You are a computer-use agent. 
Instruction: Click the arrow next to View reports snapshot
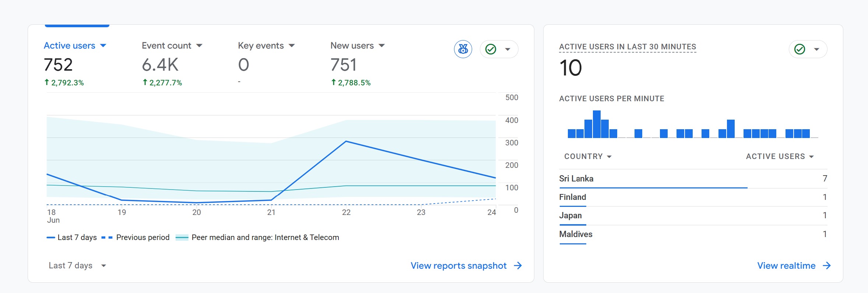click(x=518, y=265)
